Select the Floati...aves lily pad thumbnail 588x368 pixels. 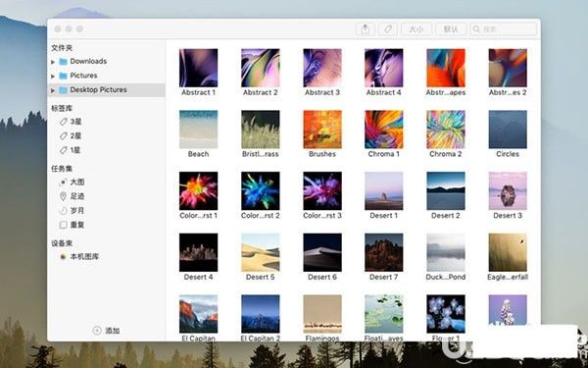[x=383, y=314]
